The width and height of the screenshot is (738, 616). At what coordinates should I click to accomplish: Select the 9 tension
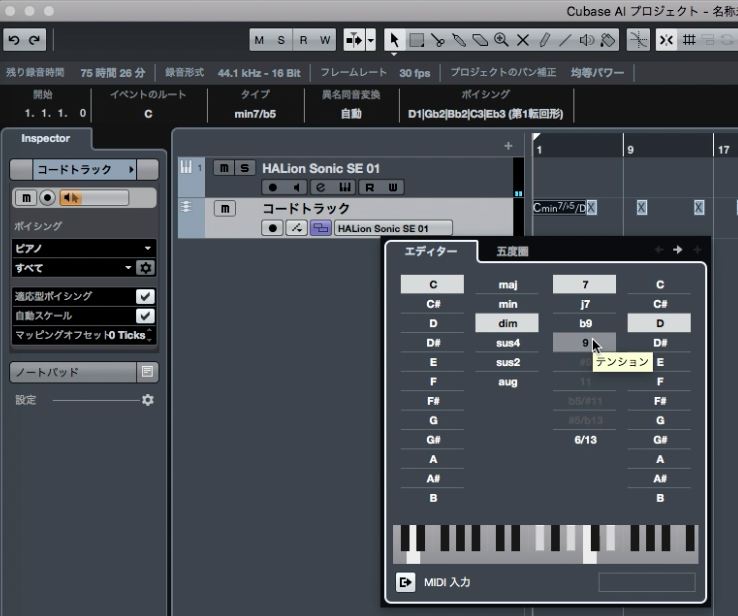[x=584, y=343]
